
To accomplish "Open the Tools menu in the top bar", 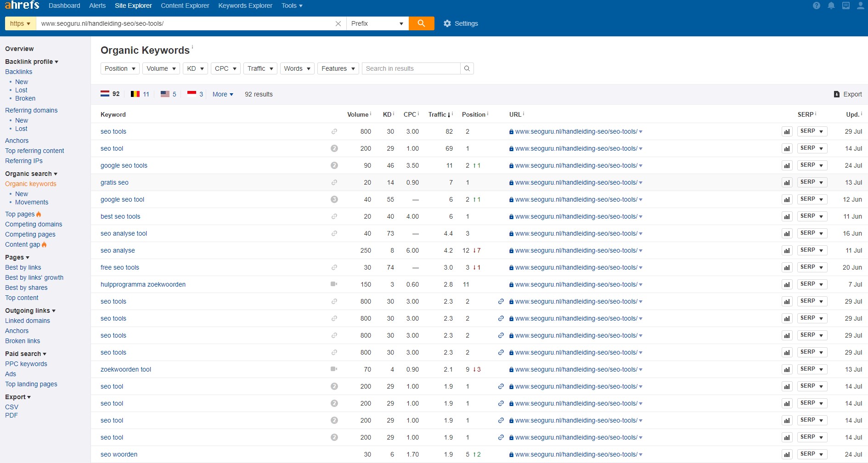I will point(292,6).
